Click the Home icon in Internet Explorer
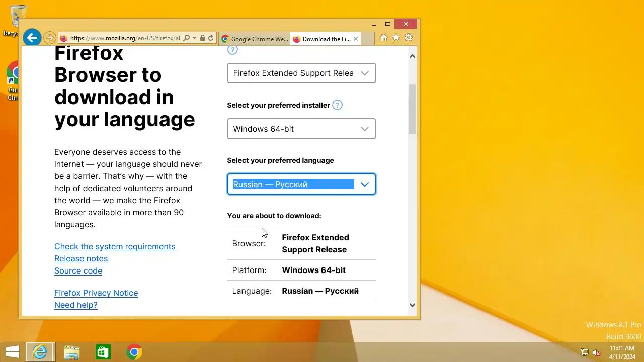 [383, 38]
